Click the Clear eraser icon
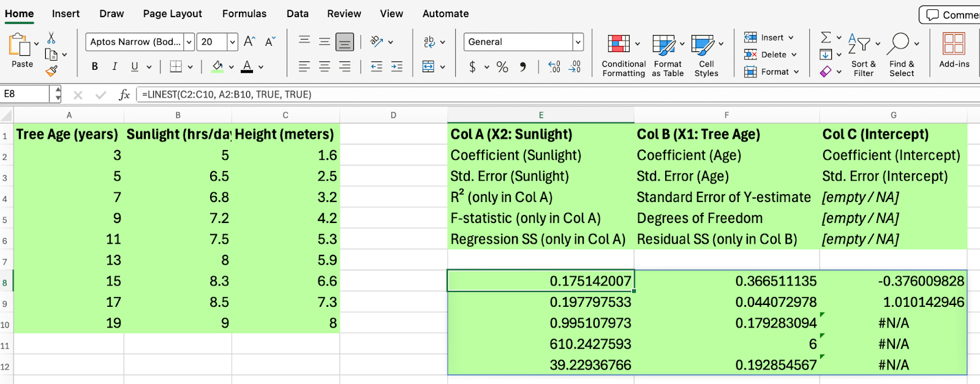980x384 pixels. click(x=826, y=72)
